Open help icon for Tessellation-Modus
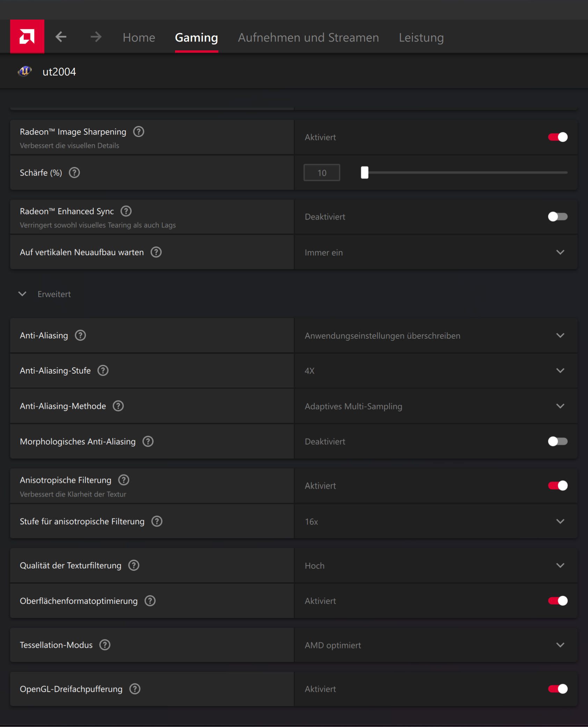Viewport: 588px width, 727px height. 105,645
